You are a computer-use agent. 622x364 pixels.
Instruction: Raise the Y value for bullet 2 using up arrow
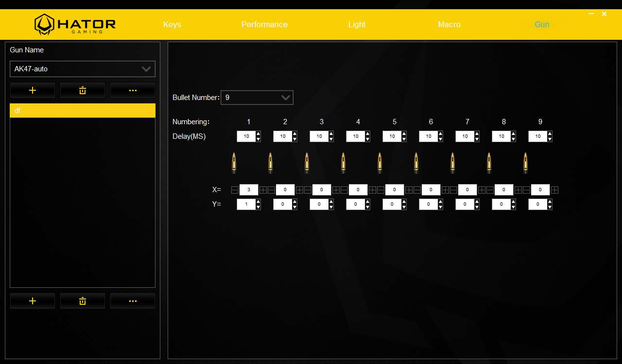(294, 202)
